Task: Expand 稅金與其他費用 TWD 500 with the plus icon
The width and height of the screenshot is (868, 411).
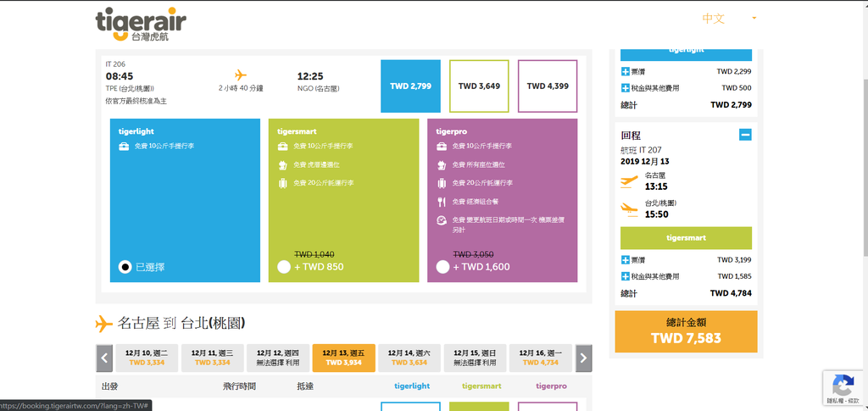Action: click(626, 88)
